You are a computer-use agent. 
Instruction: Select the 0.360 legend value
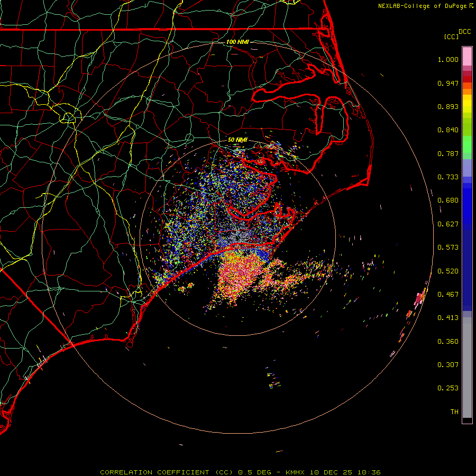448,342
